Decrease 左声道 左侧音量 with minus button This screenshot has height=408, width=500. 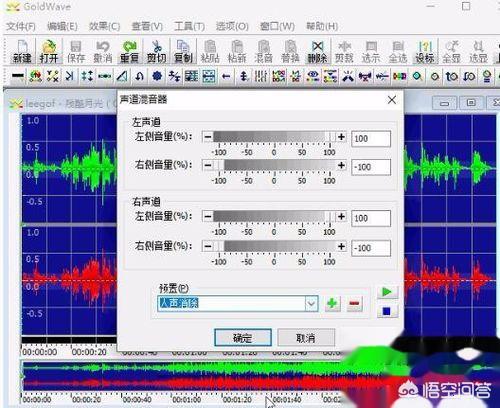click(x=208, y=137)
